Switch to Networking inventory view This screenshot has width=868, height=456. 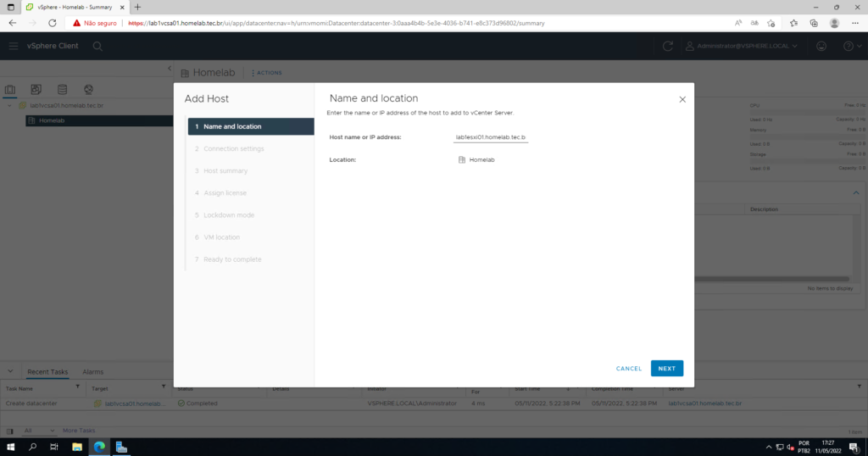click(x=88, y=89)
